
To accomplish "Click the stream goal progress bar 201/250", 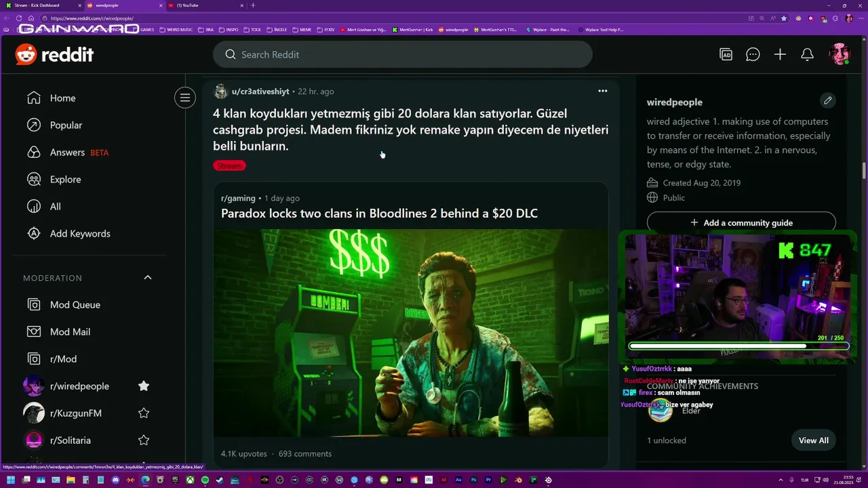I will pos(738,346).
